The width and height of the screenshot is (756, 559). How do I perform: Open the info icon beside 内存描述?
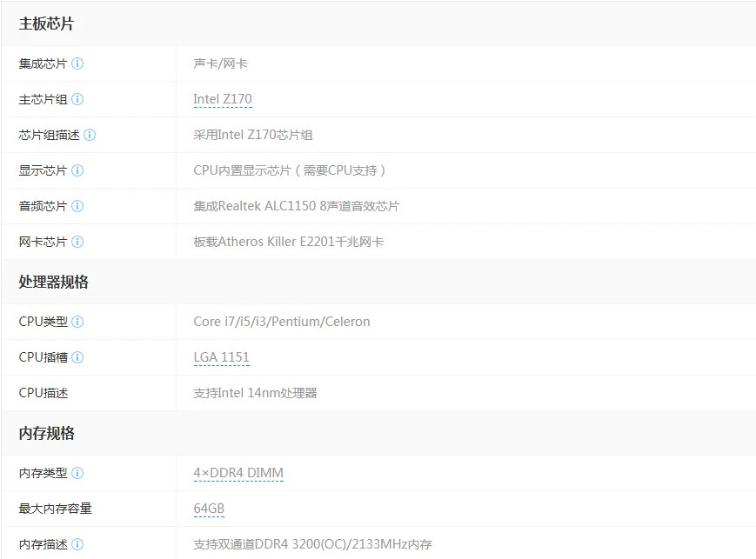pos(77,544)
